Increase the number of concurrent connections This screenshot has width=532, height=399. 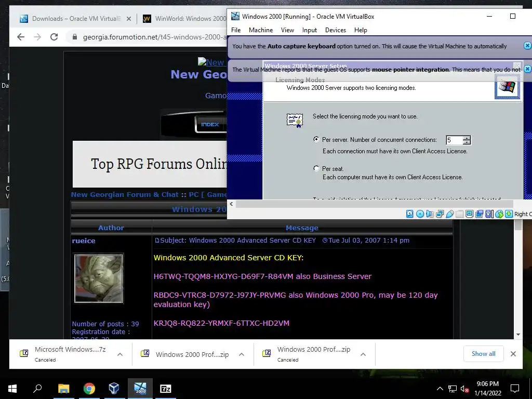click(x=467, y=138)
